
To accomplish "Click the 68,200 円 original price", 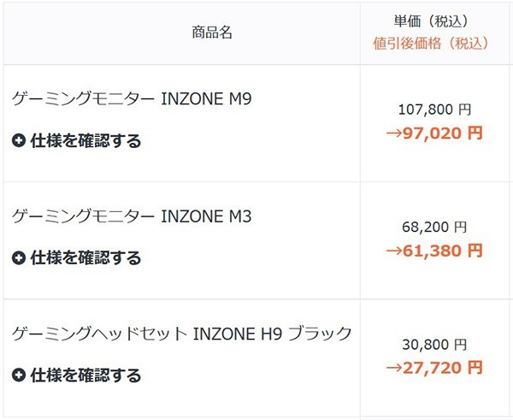I will tap(434, 227).
